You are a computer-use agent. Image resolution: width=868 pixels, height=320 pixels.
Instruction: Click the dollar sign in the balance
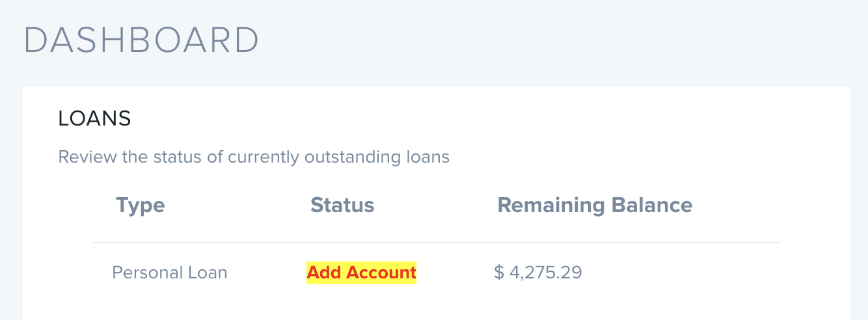pos(499,273)
